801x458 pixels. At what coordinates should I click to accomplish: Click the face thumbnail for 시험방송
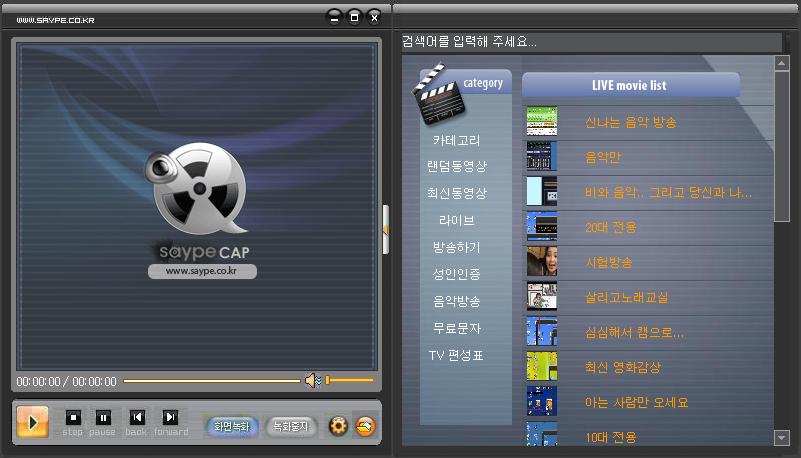coord(541,261)
